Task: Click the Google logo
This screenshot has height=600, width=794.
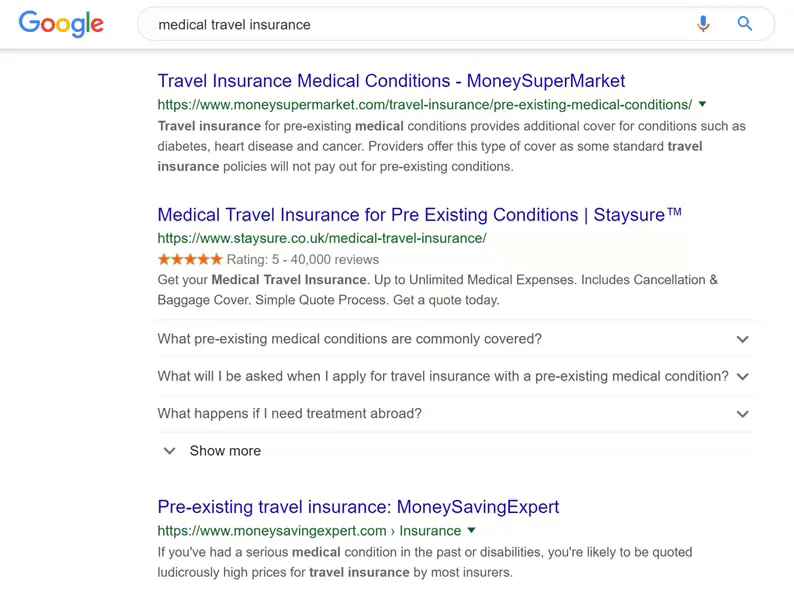Action: click(61, 24)
